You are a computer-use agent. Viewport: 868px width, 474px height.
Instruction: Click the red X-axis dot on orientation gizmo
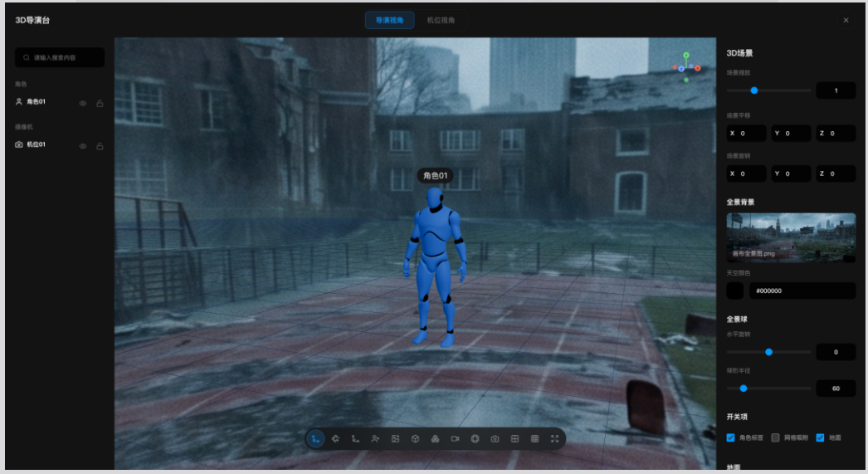(698, 68)
